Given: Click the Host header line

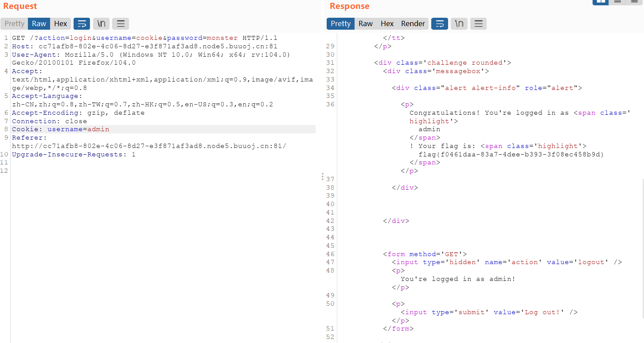Looking at the screenshot, I should coord(144,47).
